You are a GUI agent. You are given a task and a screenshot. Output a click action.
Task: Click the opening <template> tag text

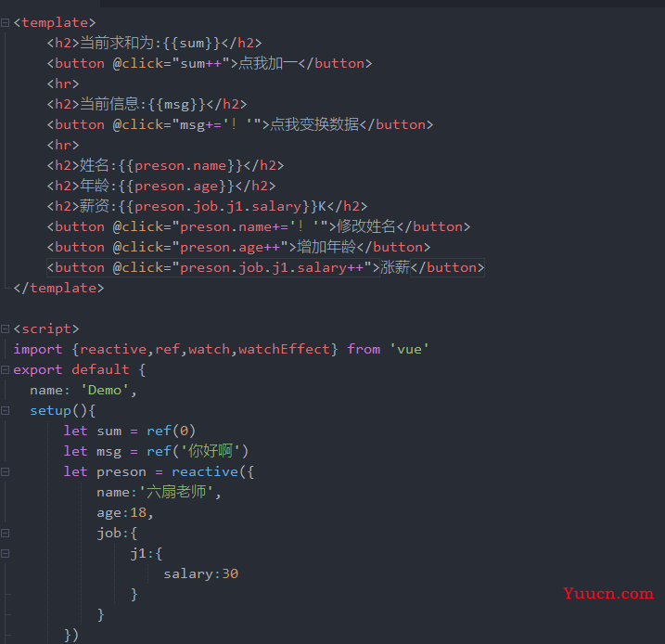[55, 22]
